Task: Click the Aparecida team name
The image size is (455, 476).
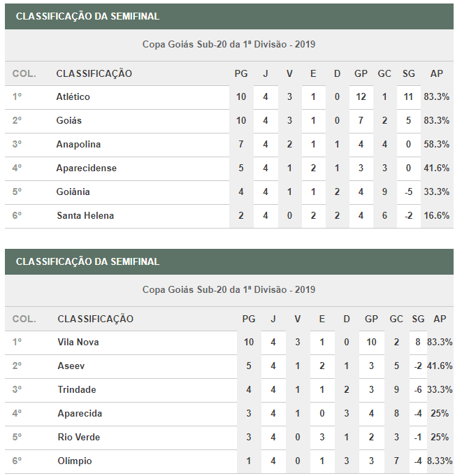Action: 80,414
